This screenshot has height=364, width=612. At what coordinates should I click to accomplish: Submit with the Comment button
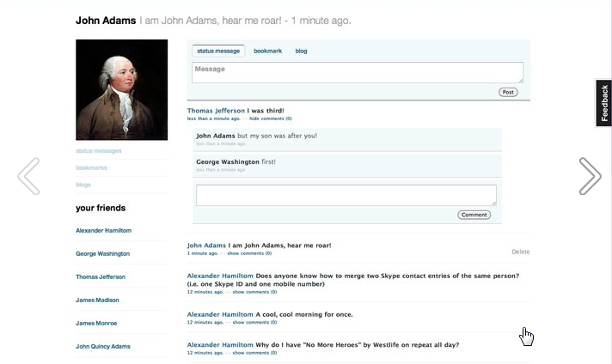(474, 215)
